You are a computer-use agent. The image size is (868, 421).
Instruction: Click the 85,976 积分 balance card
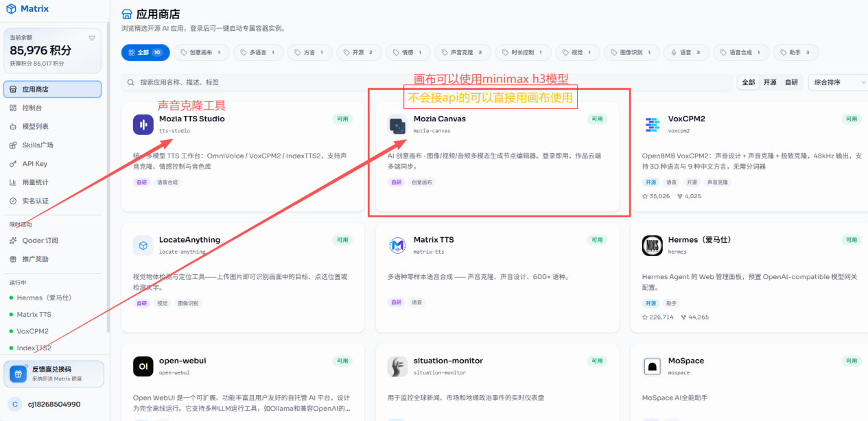pos(52,51)
